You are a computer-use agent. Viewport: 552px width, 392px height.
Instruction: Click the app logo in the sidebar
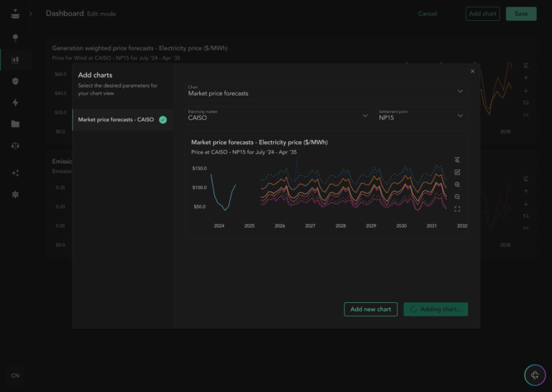pos(15,14)
